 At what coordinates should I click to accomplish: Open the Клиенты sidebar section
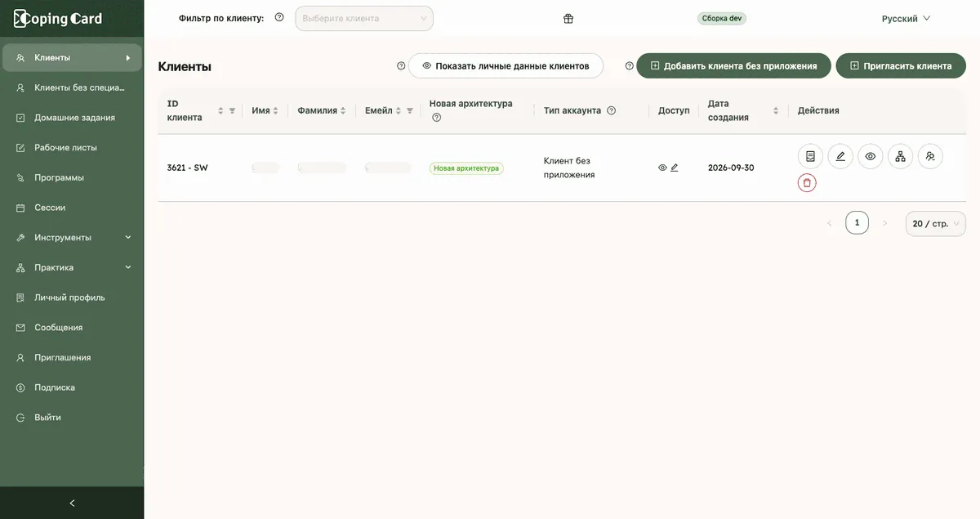(72, 58)
